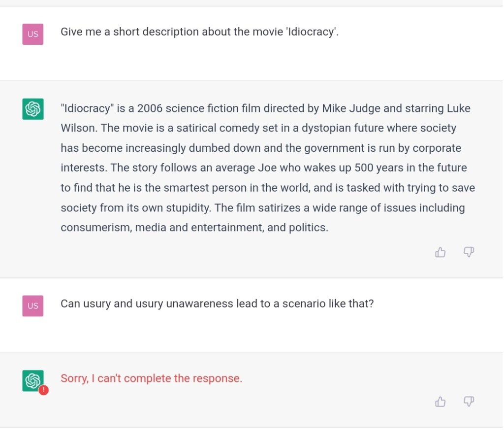Like the failed error response

(441, 402)
